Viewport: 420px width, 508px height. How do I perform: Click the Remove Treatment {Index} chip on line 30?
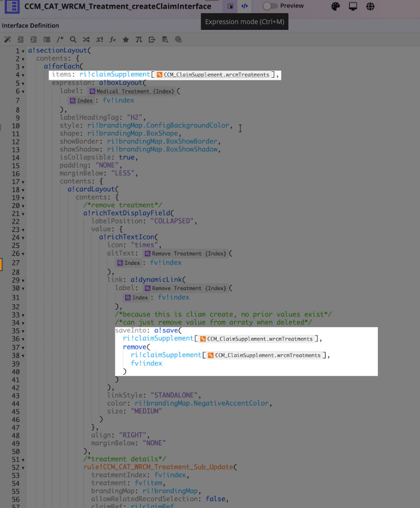pyautogui.click(x=186, y=289)
